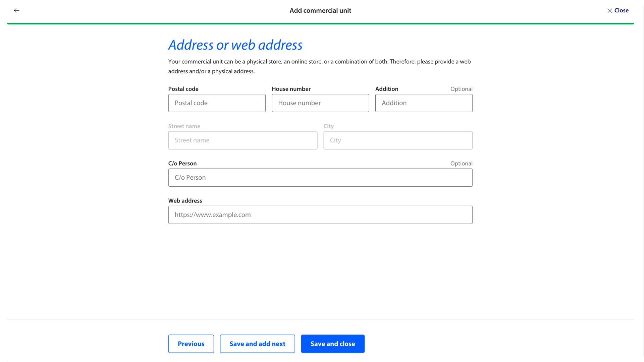Click the Address or web address heading
Viewport: 644px width, 362px height.
(235, 45)
